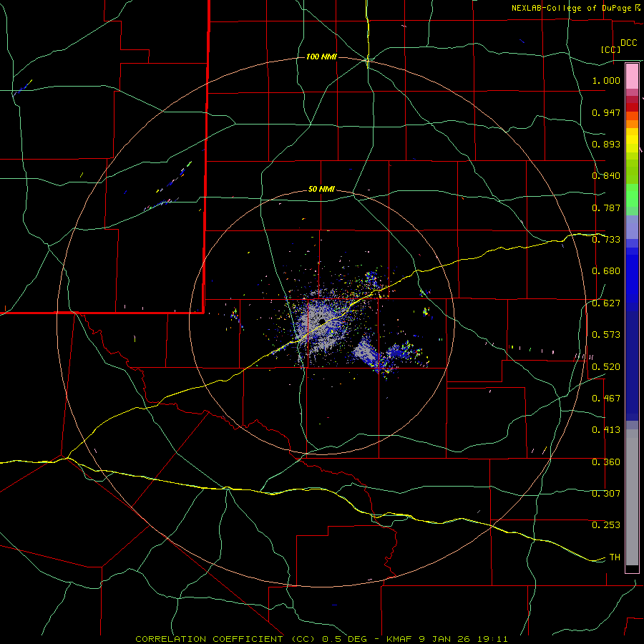Click the black radar site dot at center
This screenshot has width=644, height=644.
[x=322, y=321]
